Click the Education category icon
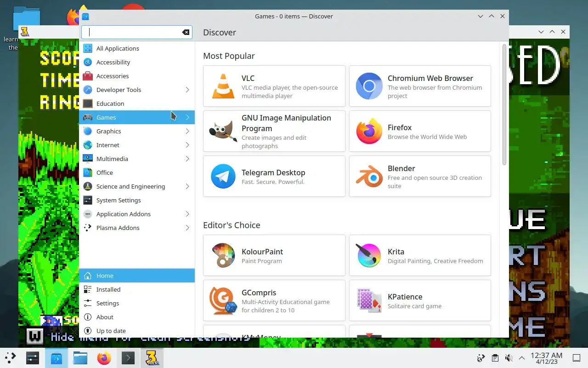Screen dimensions: 588x368 88,103
